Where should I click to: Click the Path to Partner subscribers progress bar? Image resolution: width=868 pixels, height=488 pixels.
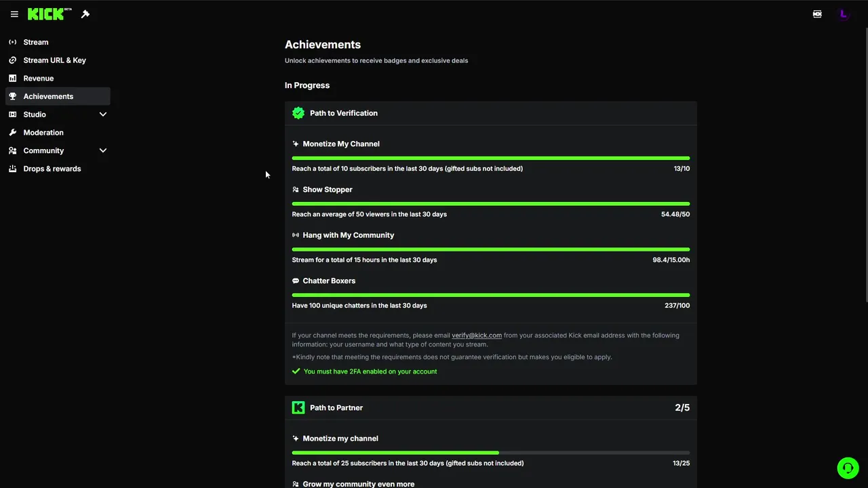(490, 453)
